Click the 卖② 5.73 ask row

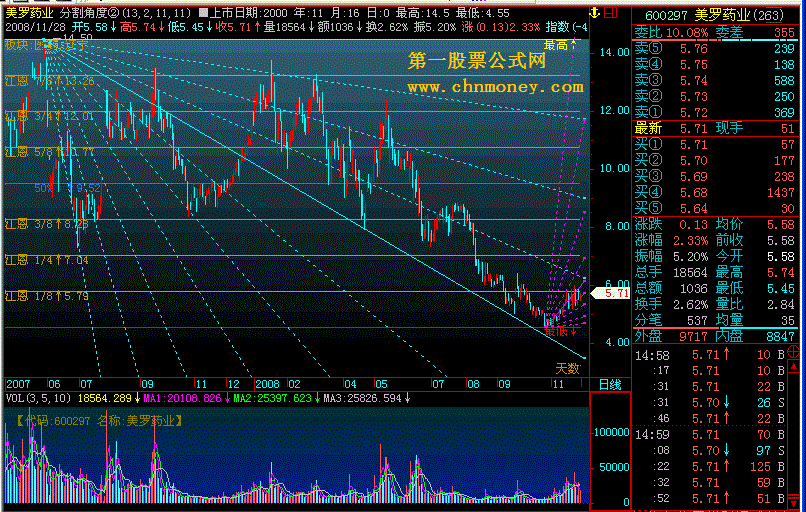click(x=715, y=97)
